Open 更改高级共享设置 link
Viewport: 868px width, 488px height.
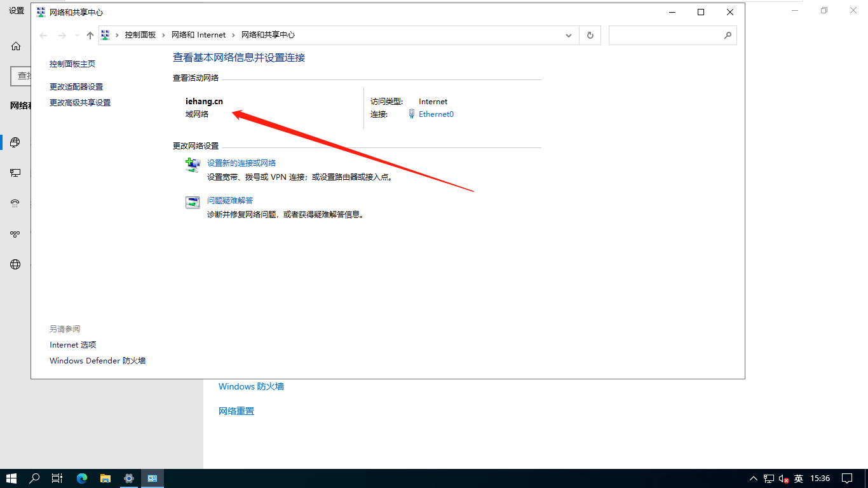coord(80,103)
